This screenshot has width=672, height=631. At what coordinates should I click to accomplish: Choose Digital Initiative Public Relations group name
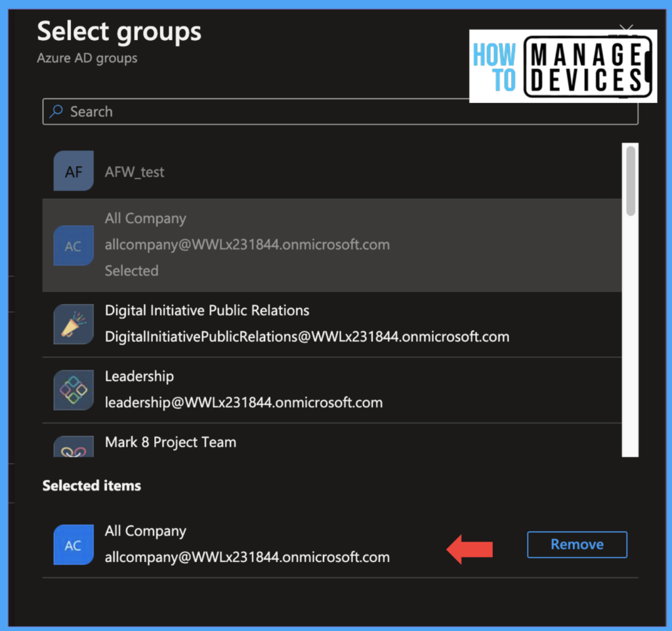point(207,311)
